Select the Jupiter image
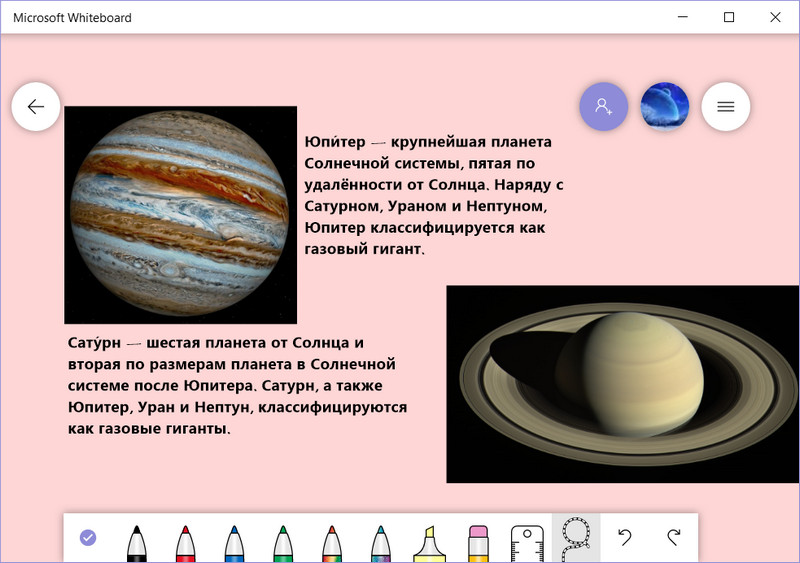Image resolution: width=800 pixels, height=563 pixels. coord(181,215)
